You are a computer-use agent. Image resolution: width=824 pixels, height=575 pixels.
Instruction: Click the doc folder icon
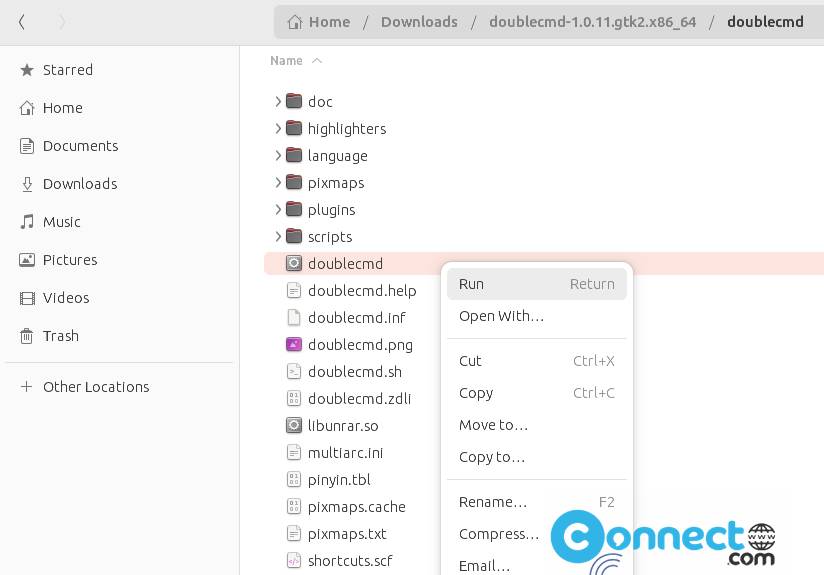tap(294, 101)
